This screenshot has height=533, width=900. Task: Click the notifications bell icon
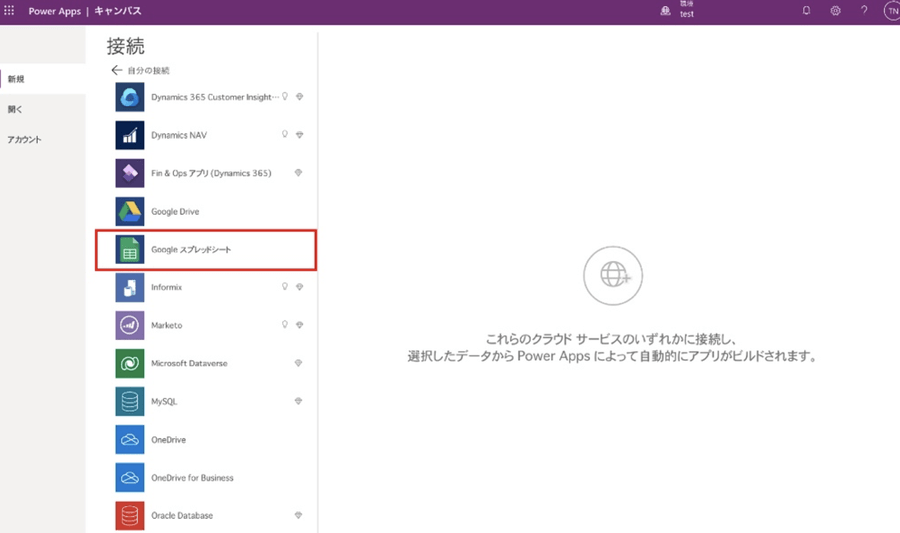point(806,11)
